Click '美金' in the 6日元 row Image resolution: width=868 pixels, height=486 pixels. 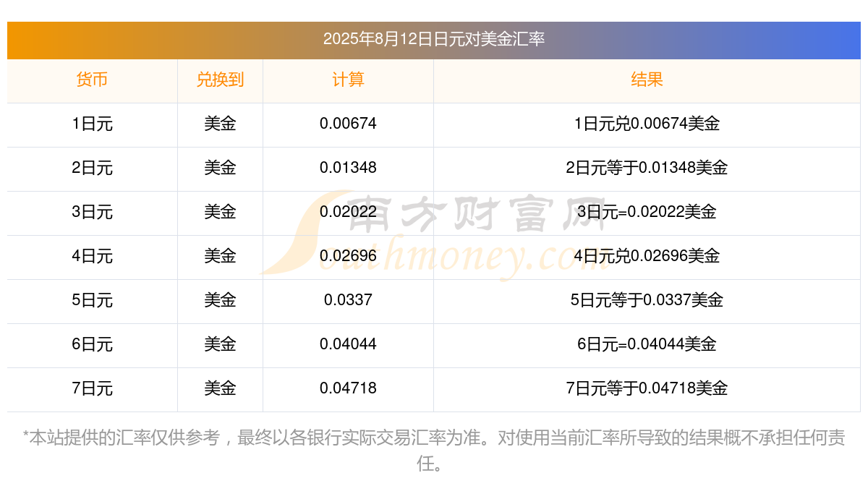click(220, 344)
